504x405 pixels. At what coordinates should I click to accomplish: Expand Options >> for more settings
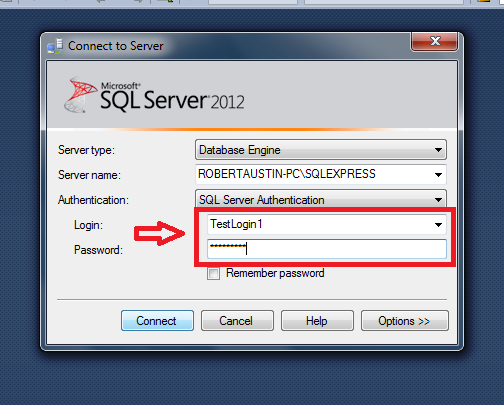405,321
